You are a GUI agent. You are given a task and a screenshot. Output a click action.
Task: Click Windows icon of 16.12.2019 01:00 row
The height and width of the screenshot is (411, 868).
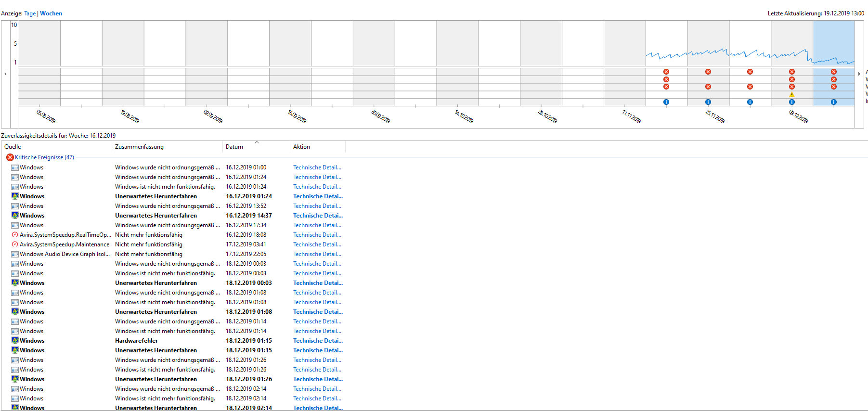[x=15, y=167]
